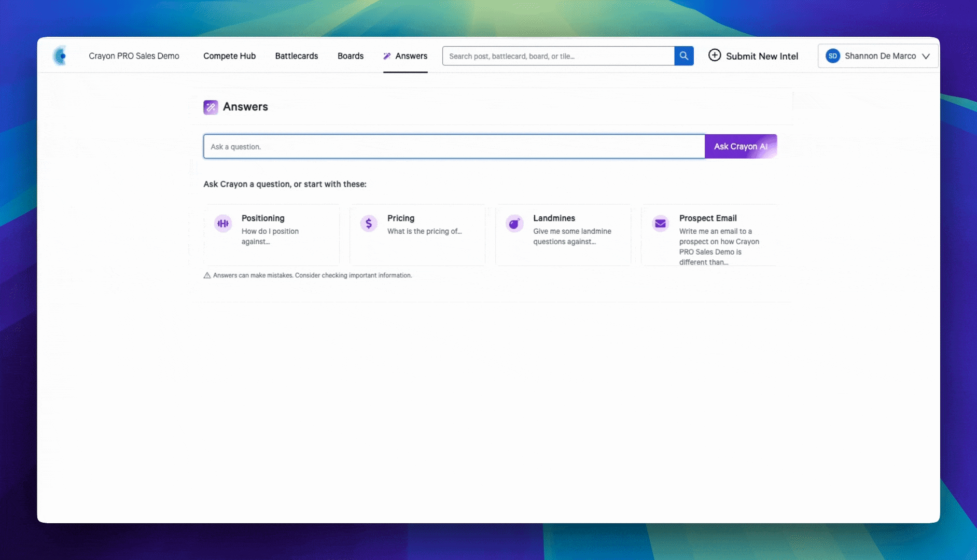
Task: Go to the Boards tab
Action: point(351,56)
